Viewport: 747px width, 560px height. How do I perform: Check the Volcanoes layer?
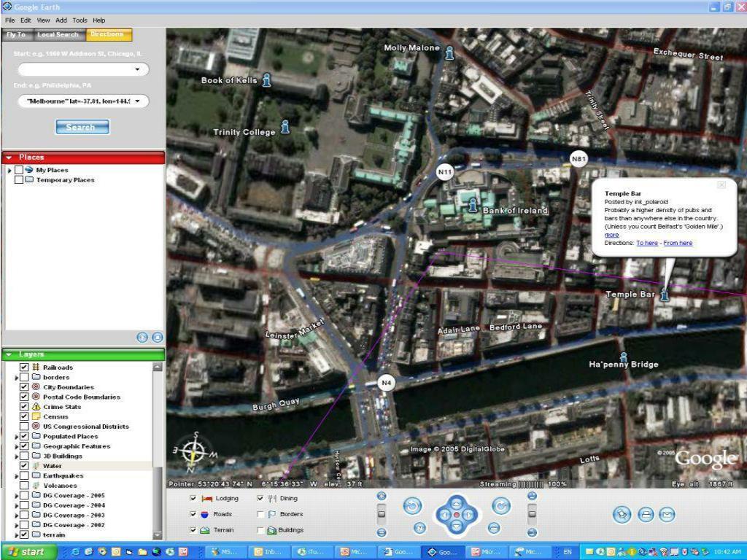point(24,485)
